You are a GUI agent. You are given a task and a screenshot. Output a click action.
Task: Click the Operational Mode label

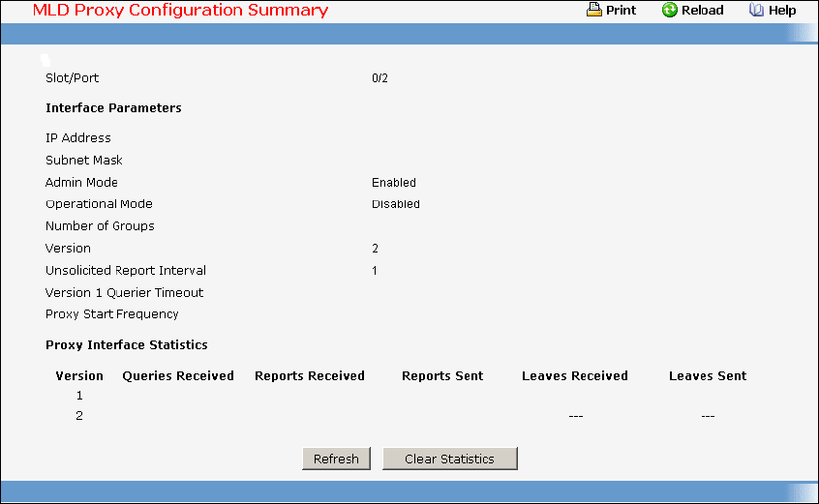click(100, 204)
